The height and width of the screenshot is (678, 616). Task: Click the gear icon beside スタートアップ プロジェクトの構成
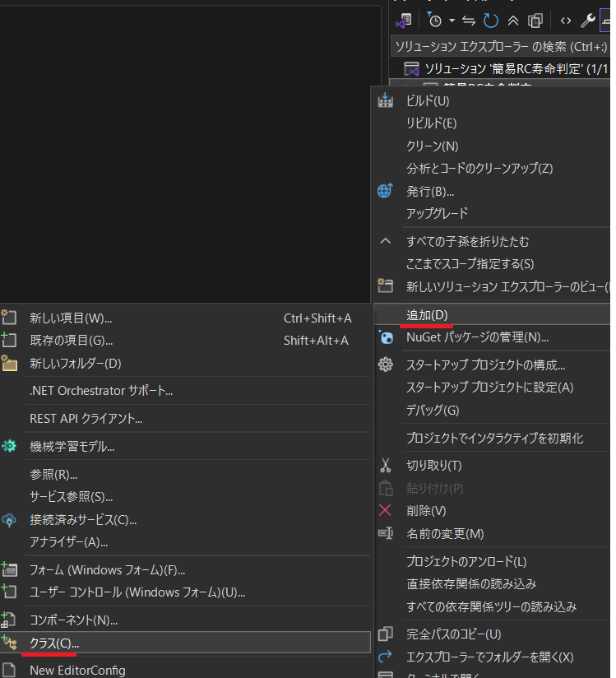385,365
